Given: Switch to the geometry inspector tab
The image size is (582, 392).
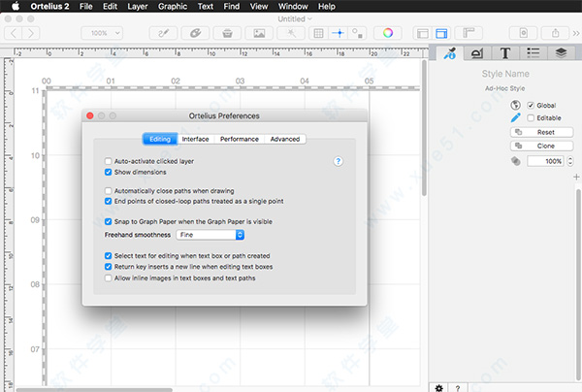Looking at the screenshot, I should pos(477,53).
